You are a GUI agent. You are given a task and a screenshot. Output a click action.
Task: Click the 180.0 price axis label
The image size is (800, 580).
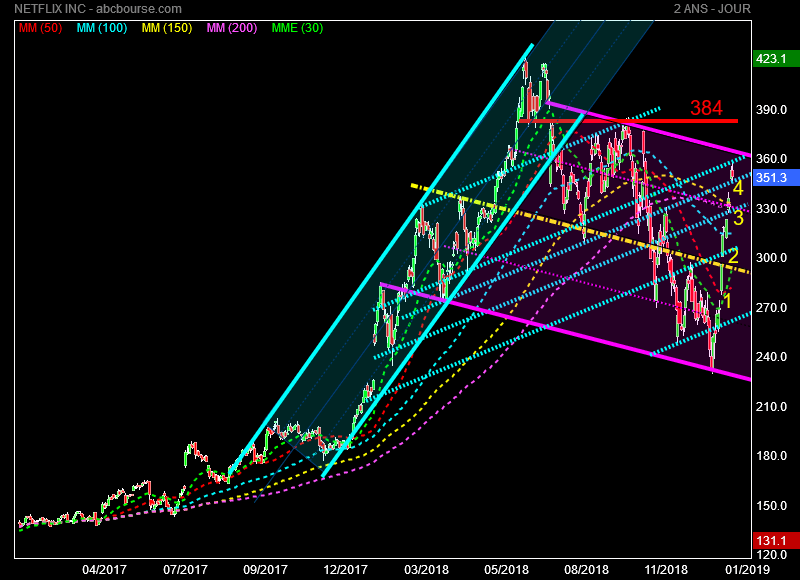(x=771, y=456)
